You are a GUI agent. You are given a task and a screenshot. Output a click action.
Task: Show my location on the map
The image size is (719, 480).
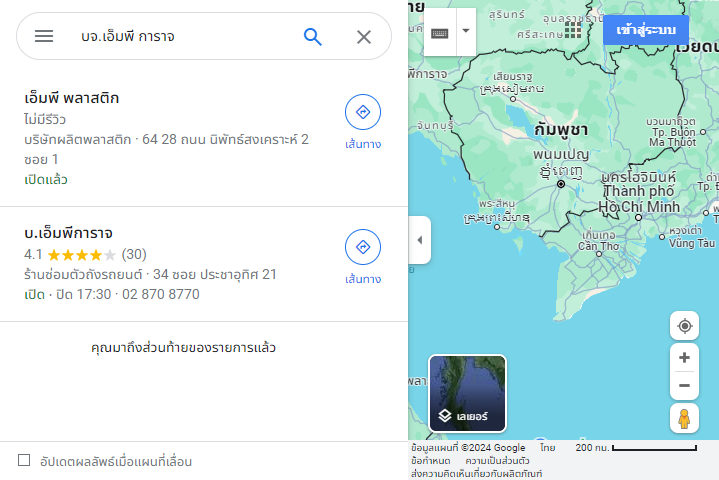click(684, 326)
